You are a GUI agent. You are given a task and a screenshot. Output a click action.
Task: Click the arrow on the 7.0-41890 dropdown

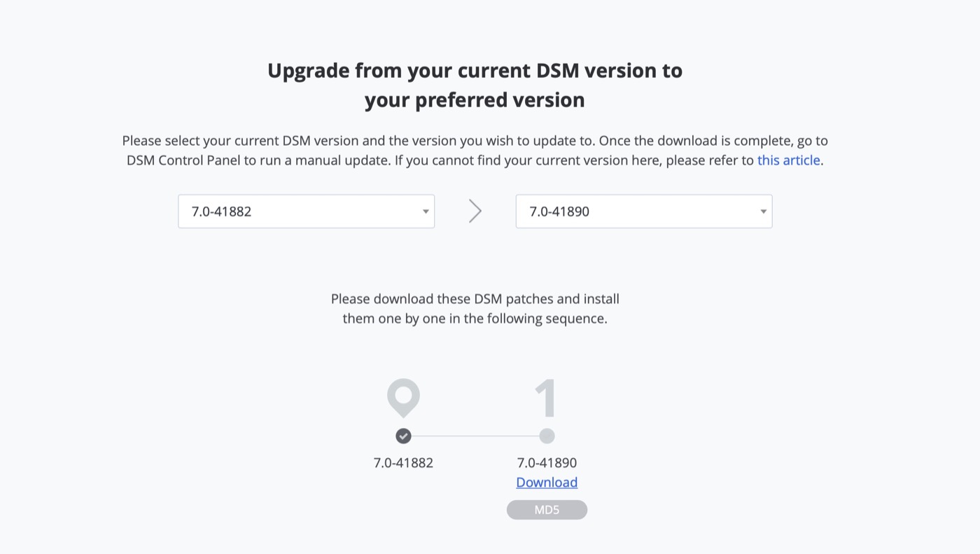[x=763, y=212]
